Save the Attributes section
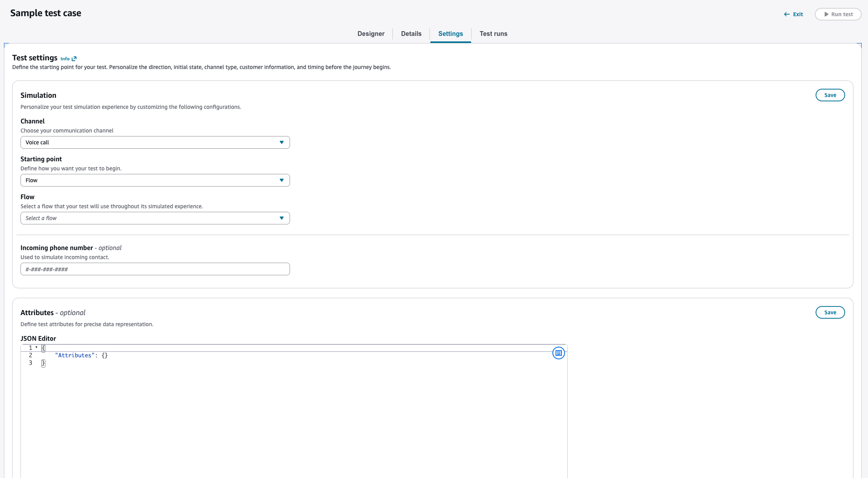Viewport: 868px width, 478px height. coord(830,312)
